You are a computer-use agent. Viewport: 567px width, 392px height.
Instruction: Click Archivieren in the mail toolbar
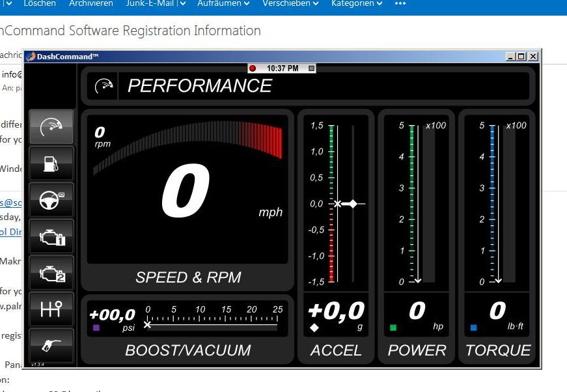[91, 3]
